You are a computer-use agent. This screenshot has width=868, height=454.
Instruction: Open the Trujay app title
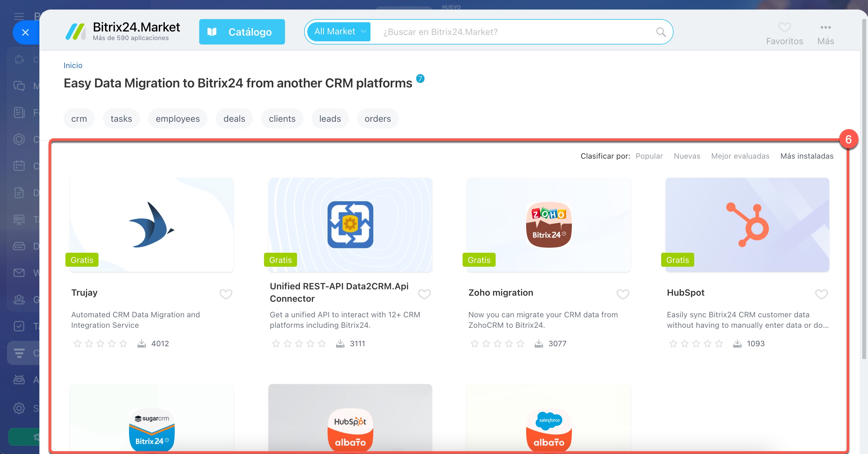[x=84, y=292]
